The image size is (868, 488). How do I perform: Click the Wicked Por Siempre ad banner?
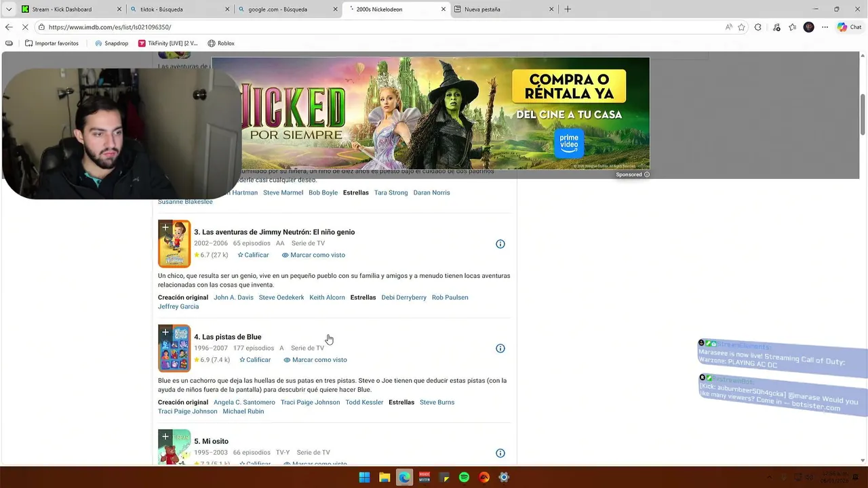coord(431,113)
